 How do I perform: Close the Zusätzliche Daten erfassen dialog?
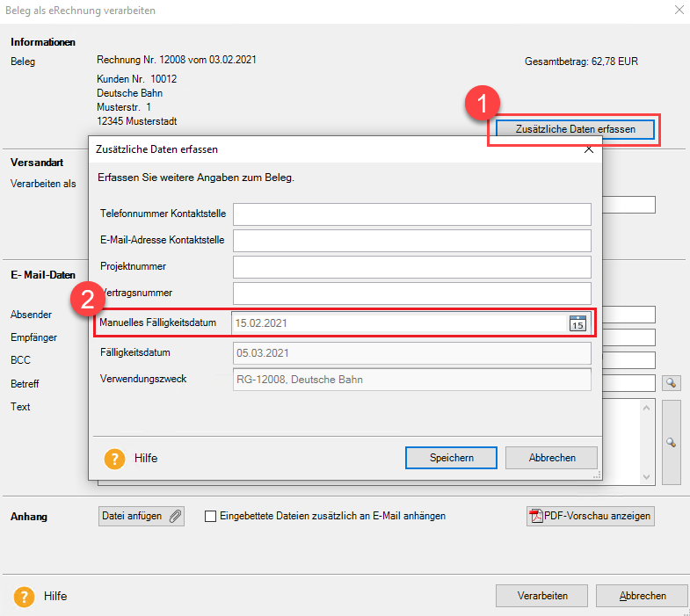tap(588, 149)
